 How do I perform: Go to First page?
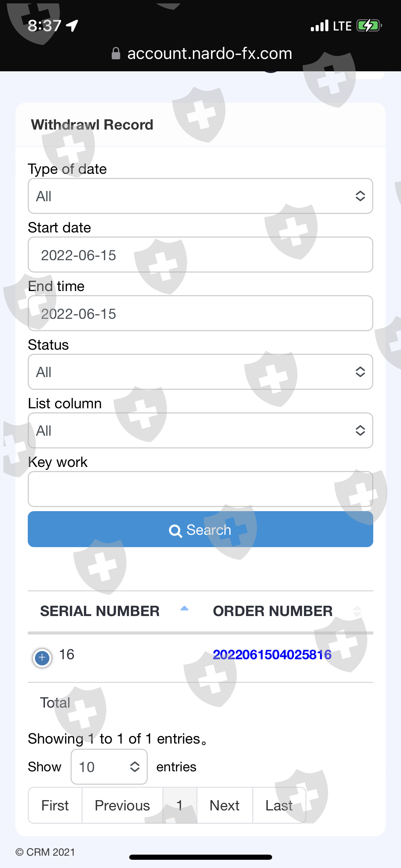tap(55, 805)
